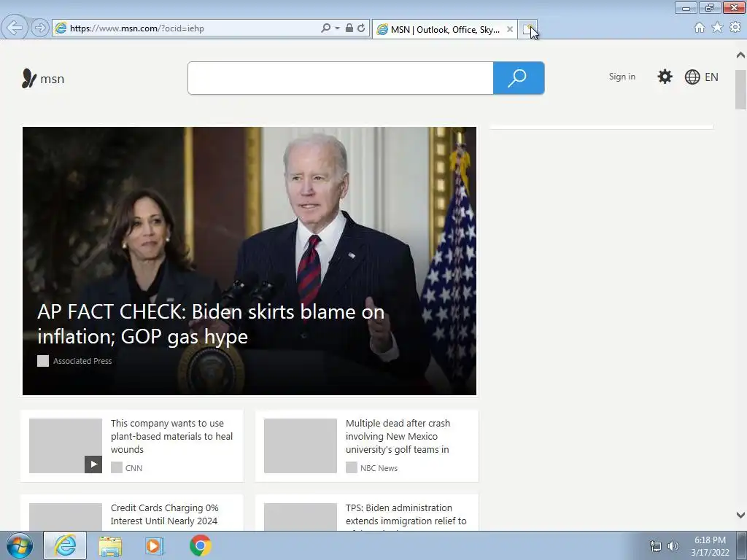The width and height of the screenshot is (747, 560).
Task: Open the Windows Start menu orb
Action: click(20, 545)
